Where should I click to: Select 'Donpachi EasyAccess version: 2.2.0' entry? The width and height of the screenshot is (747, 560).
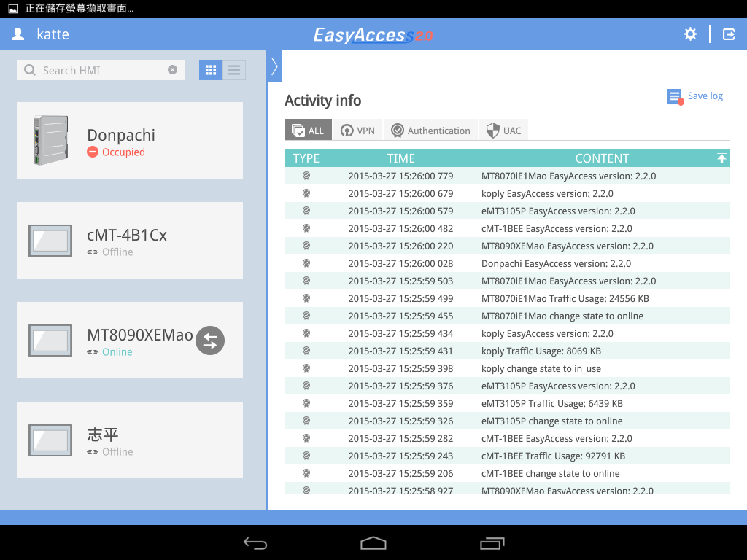coord(507,263)
